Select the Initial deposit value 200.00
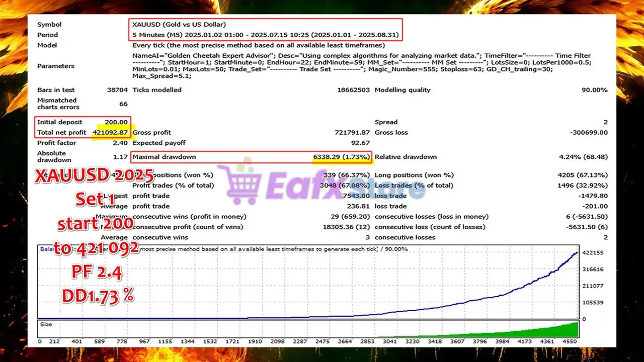 pyautogui.click(x=116, y=122)
